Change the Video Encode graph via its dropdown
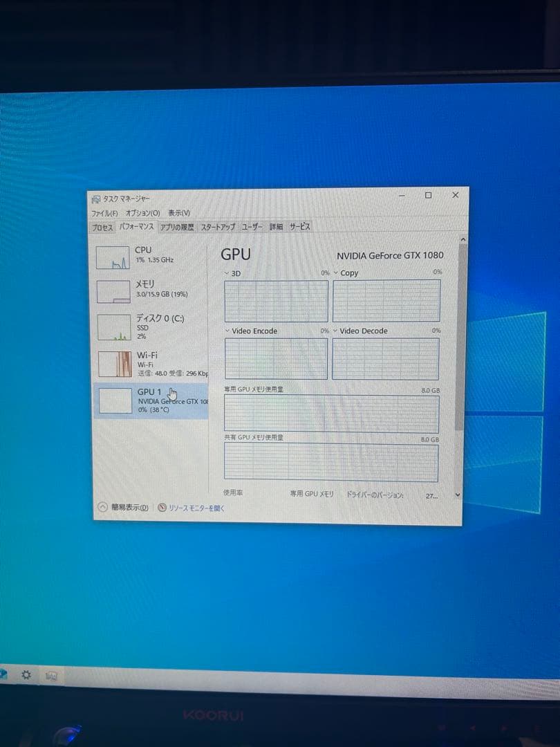560x747 pixels. click(227, 331)
